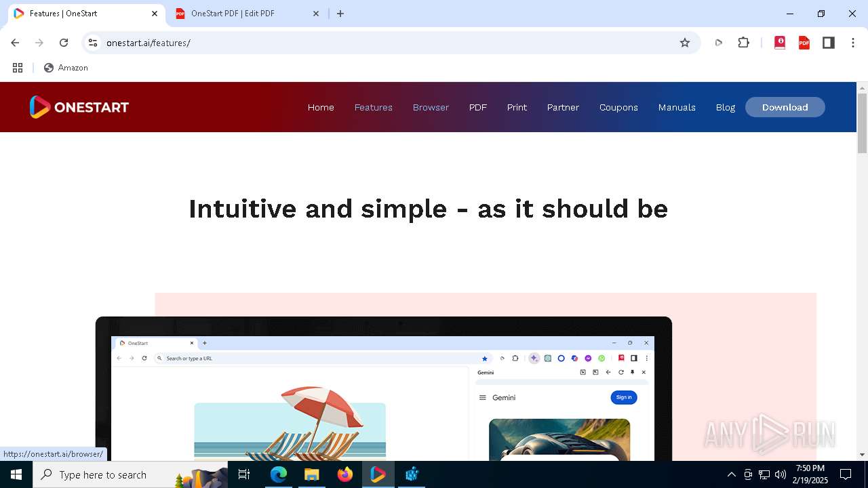Open Print in site navigation
The image size is (868, 488).
click(x=517, y=107)
